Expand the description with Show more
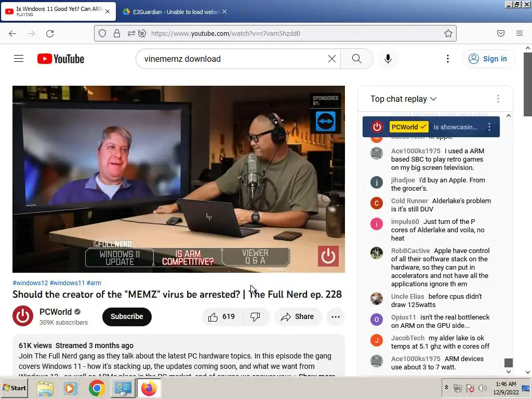This screenshot has height=399, width=532. click(317, 376)
